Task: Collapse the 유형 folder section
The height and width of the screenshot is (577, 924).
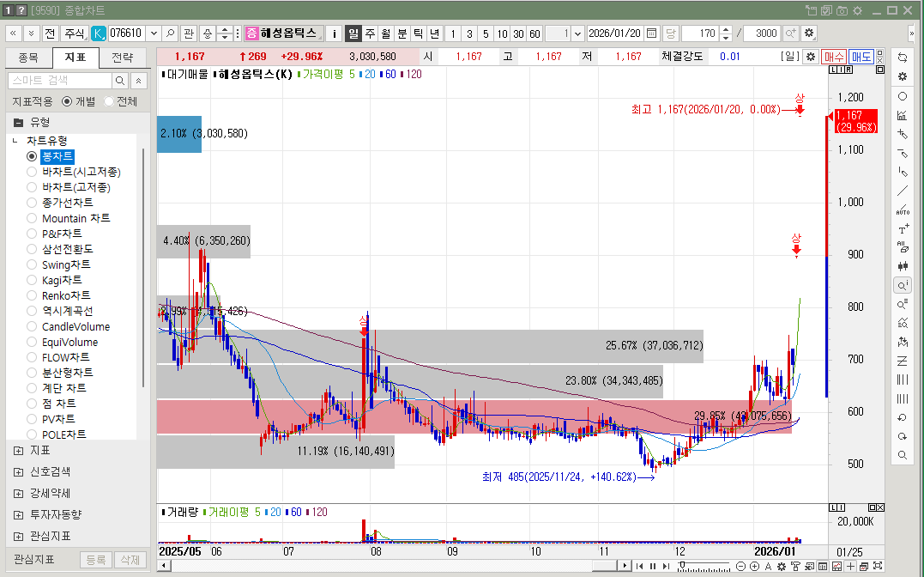Action: 18,123
